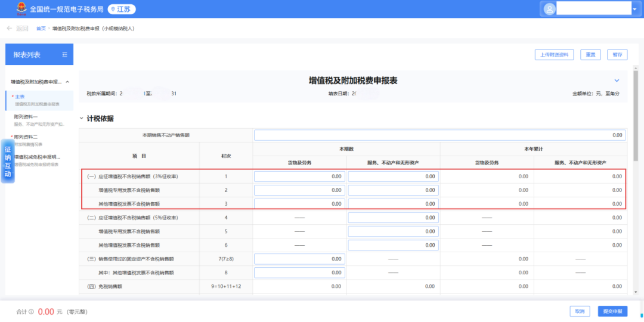Click the 提交申报 button
The width and height of the screenshot is (644, 322).
point(612,311)
